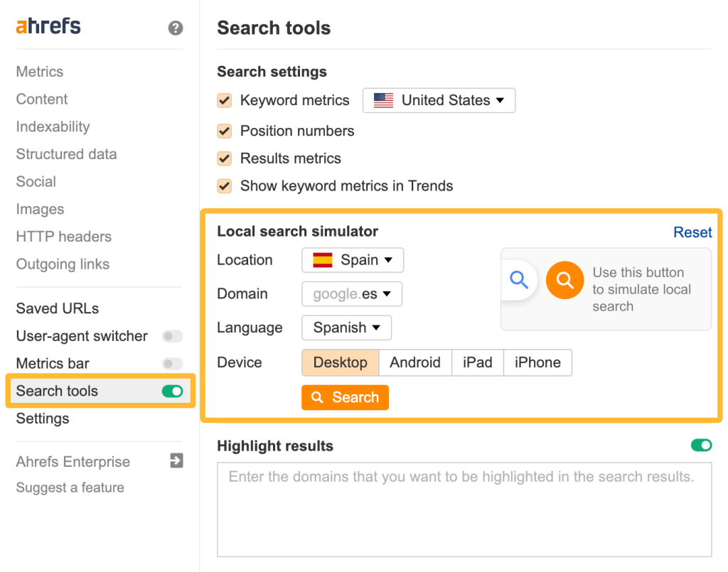Switch to the Structured data sidebar section
728x572 pixels.
point(65,154)
